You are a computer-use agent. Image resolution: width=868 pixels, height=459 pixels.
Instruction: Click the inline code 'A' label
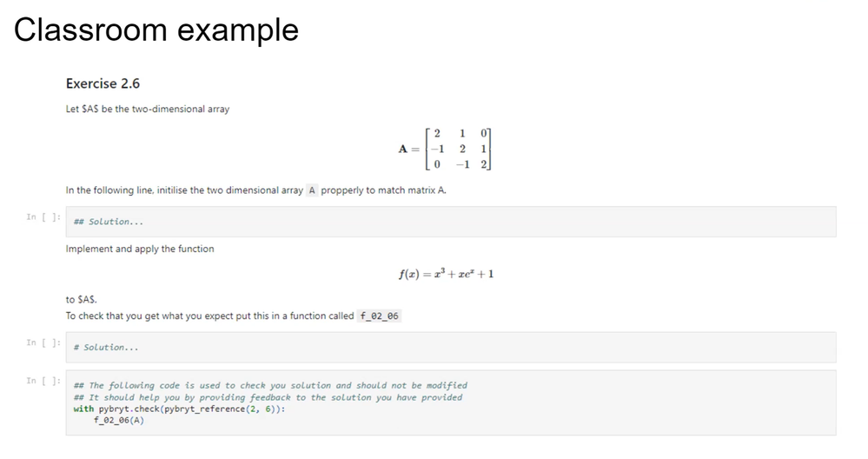pyautogui.click(x=312, y=190)
